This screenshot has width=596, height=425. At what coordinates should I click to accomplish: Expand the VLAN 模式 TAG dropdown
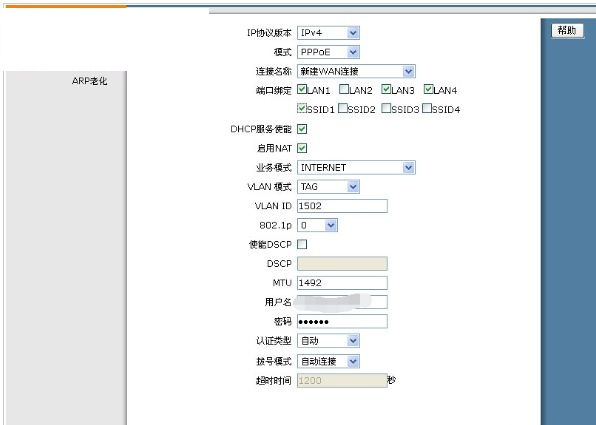point(328,187)
